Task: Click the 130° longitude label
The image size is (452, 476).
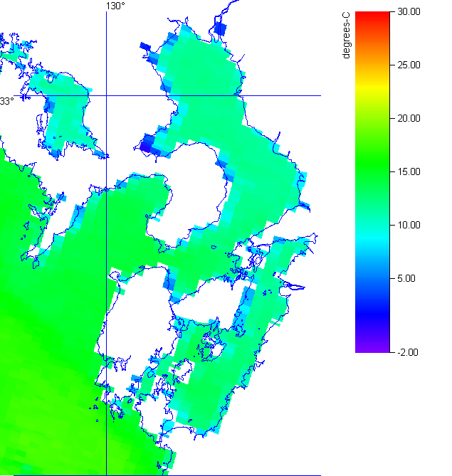Action: click(115, 6)
